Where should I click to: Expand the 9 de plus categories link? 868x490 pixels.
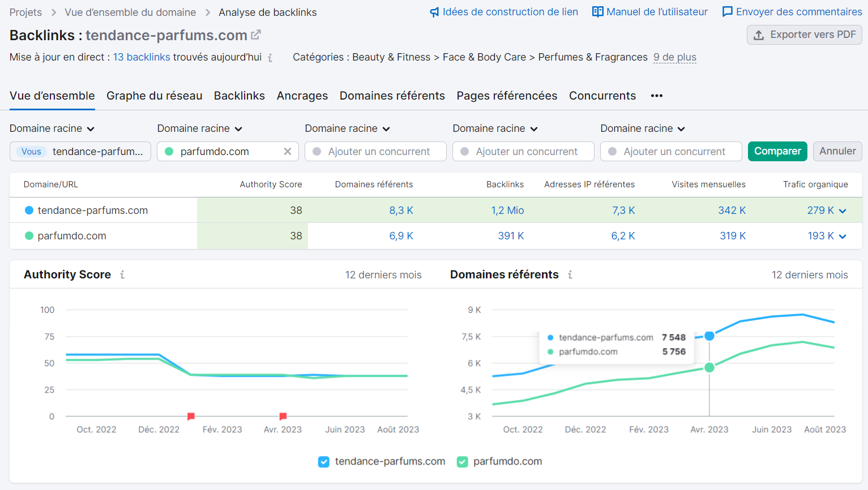pos(675,57)
